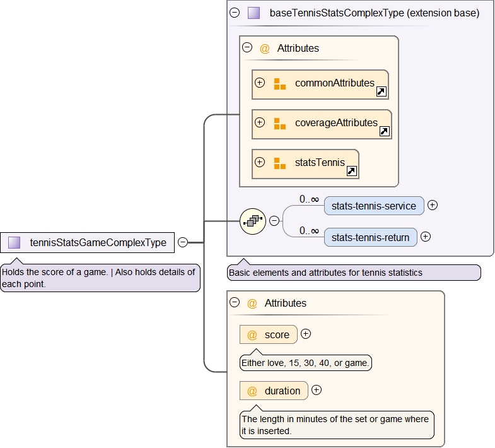This screenshot has width=495, height=448.
Task: Expand the stats-tennis-return element
Action: click(426, 237)
